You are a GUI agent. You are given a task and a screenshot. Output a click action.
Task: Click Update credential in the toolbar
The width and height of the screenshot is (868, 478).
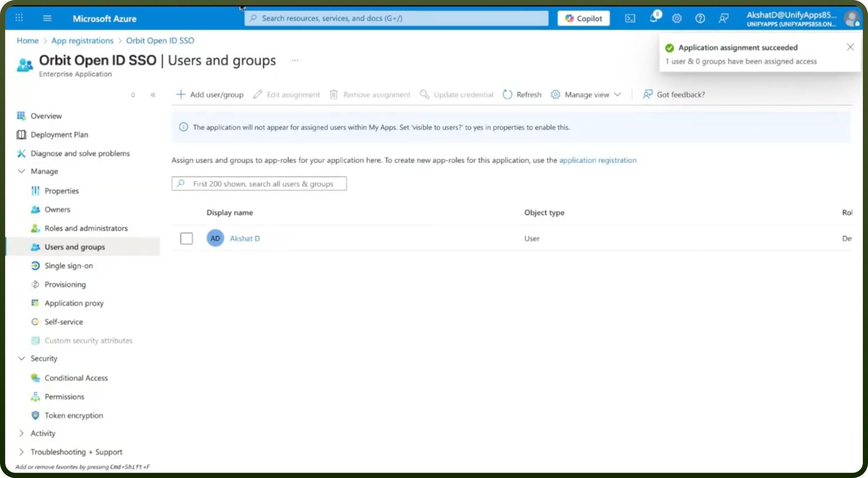click(457, 94)
